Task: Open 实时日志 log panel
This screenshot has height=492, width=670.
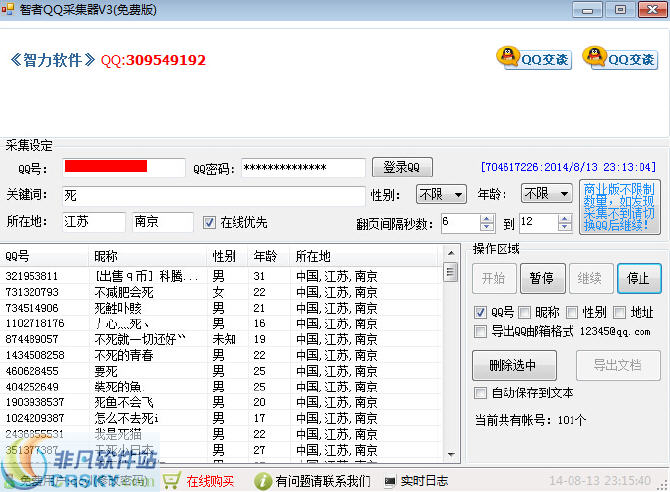Action: 417,481
